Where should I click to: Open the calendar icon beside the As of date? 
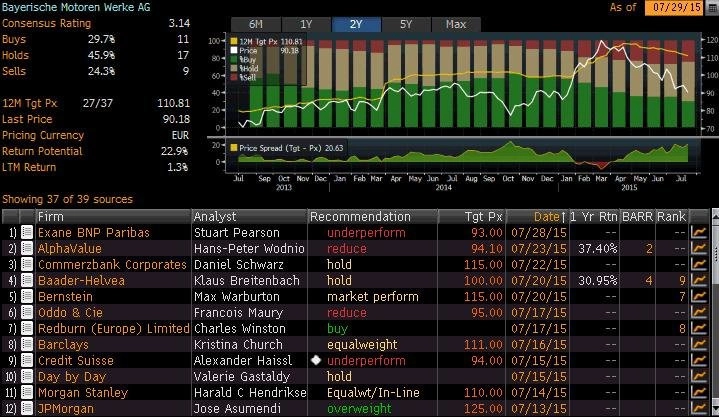712,7
